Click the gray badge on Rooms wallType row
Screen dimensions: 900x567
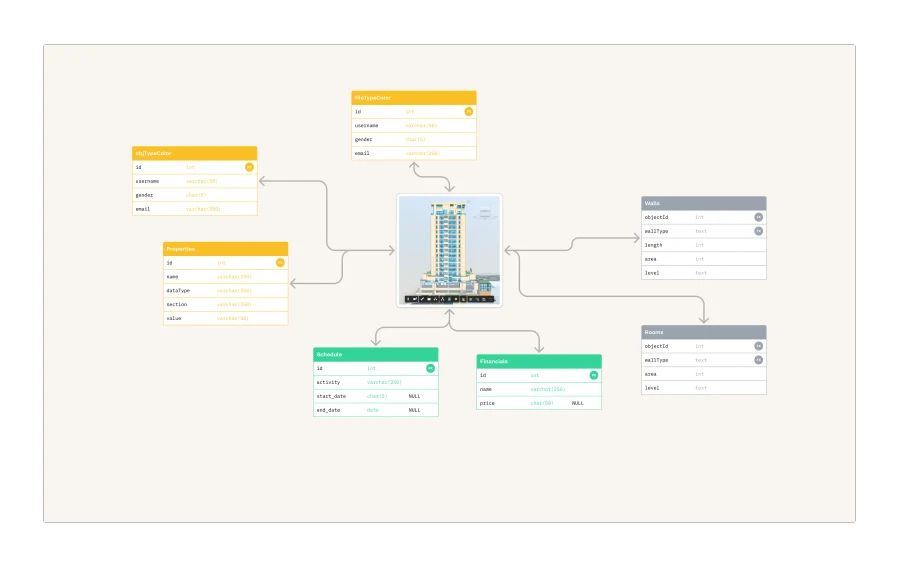click(758, 360)
